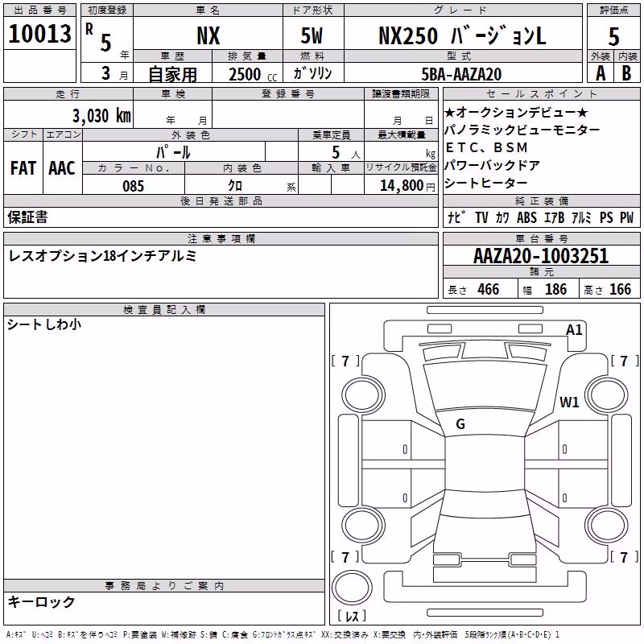The height and width of the screenshot is (644, 644).
Task: Click the seating capacity 5 人
Action: 345,152
